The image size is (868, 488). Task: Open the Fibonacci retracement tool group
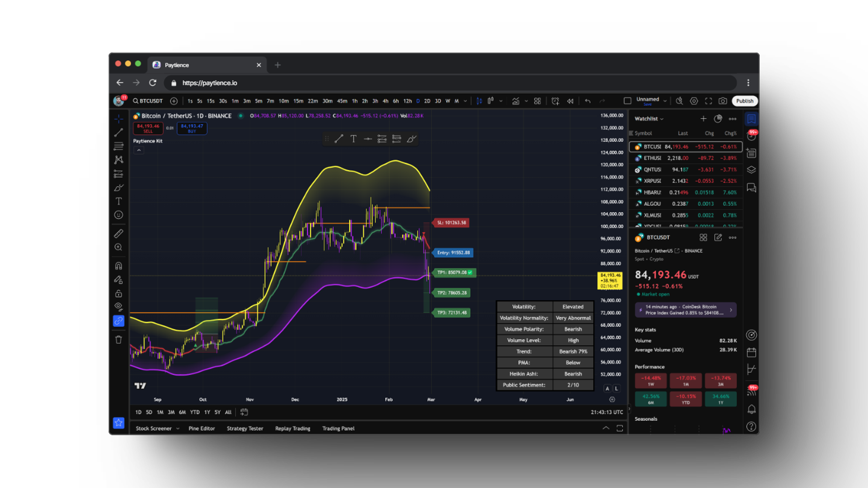click(118, 146)
